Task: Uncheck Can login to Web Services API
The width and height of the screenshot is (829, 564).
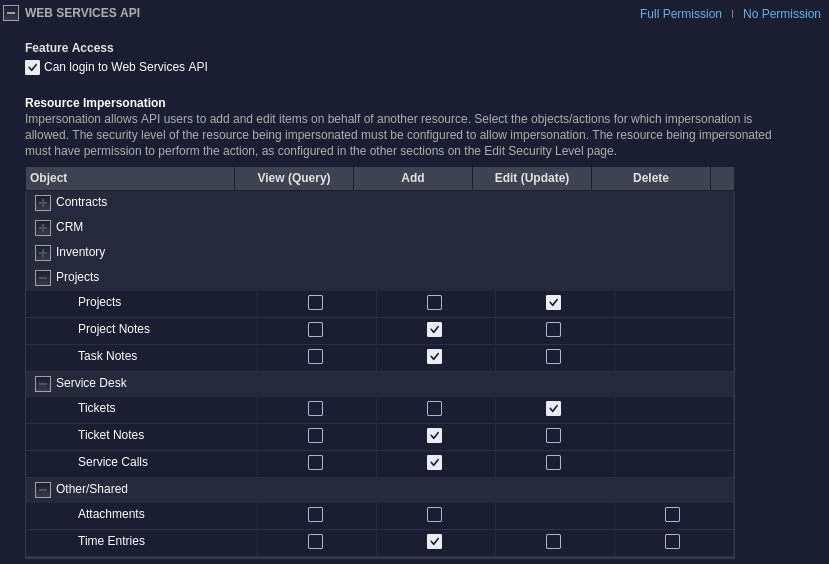Action: coord(32,67)
